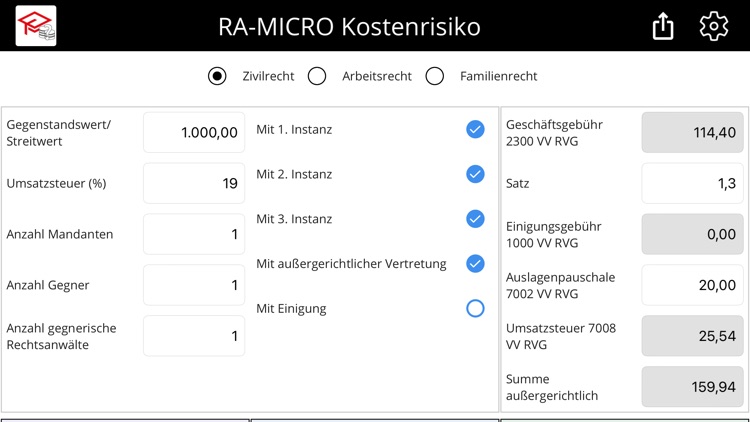
Task: Click the Zivilrecht label text
Action: point(268,76)
